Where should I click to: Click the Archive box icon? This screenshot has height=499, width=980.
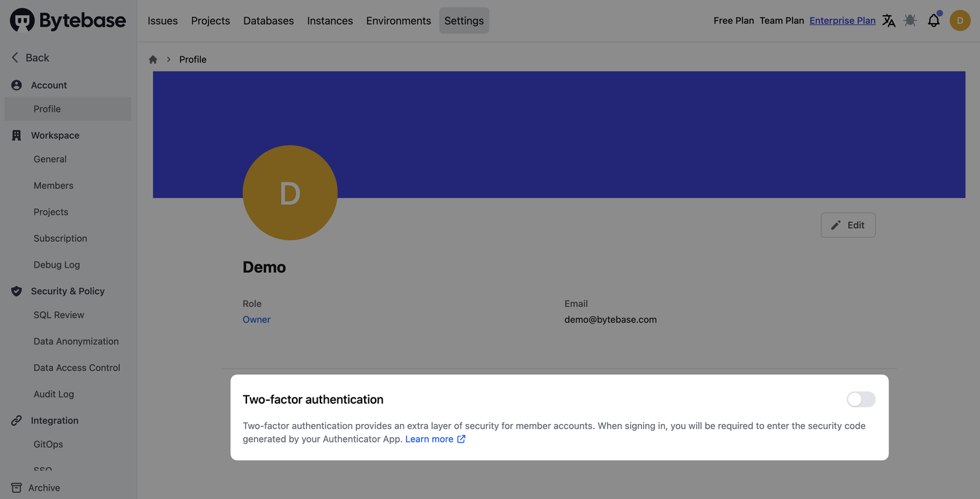point(16,487)
